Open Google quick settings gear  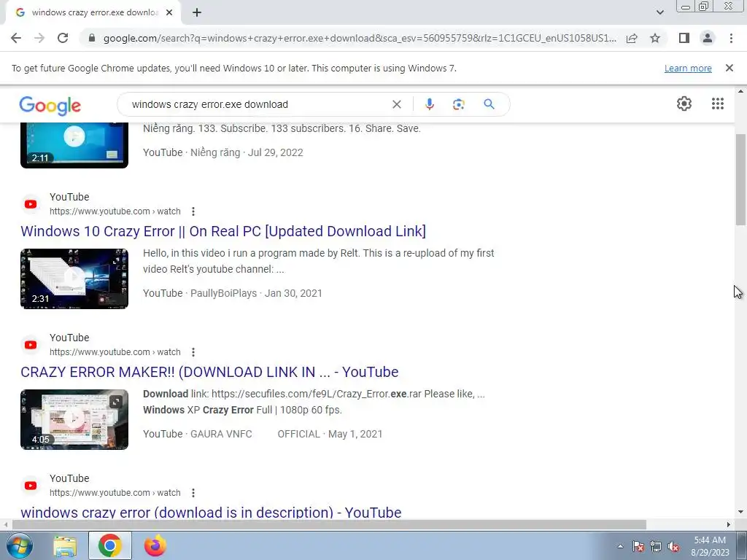click(684, 104)
